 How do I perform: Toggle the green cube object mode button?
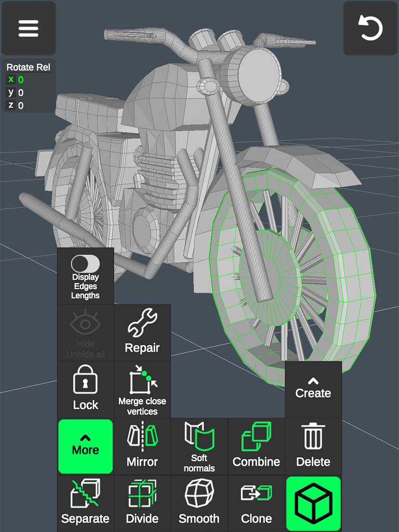tap(313, 503)
